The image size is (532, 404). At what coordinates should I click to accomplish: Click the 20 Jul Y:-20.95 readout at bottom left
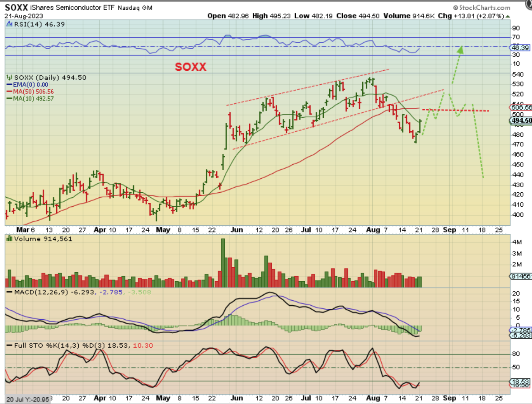coord(28,399)
